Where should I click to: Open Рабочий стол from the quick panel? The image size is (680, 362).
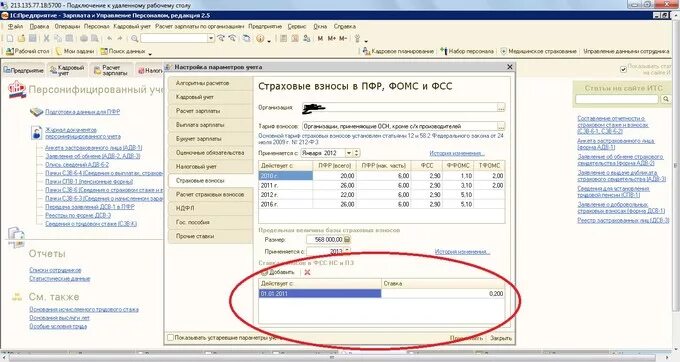[x=28, y=51]
